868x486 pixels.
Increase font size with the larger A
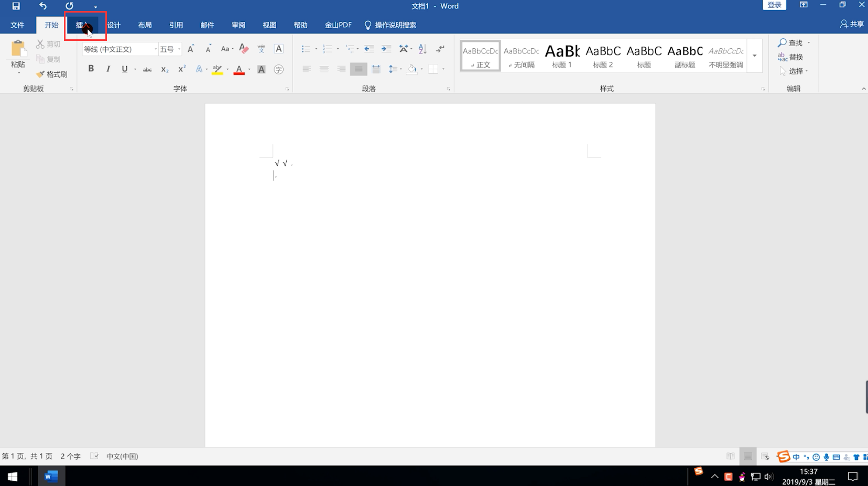(191, 49)
